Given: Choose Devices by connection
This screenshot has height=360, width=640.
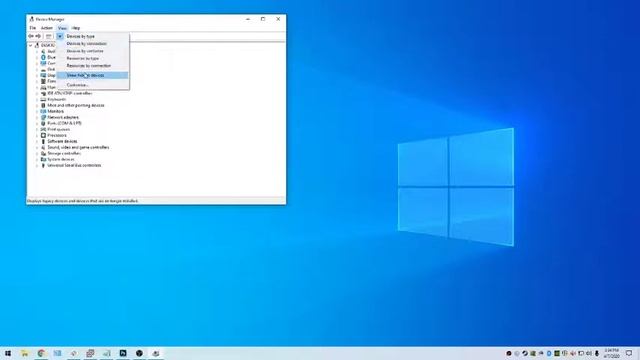Looking at the screenshot, I should (x=93, y=44).
